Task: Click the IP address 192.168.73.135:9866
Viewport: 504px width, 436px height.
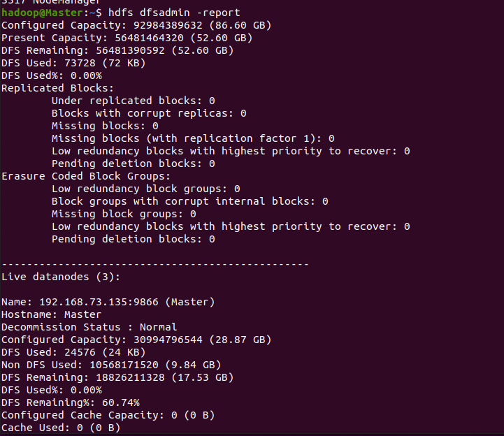Action: click(x=99, y=302)
